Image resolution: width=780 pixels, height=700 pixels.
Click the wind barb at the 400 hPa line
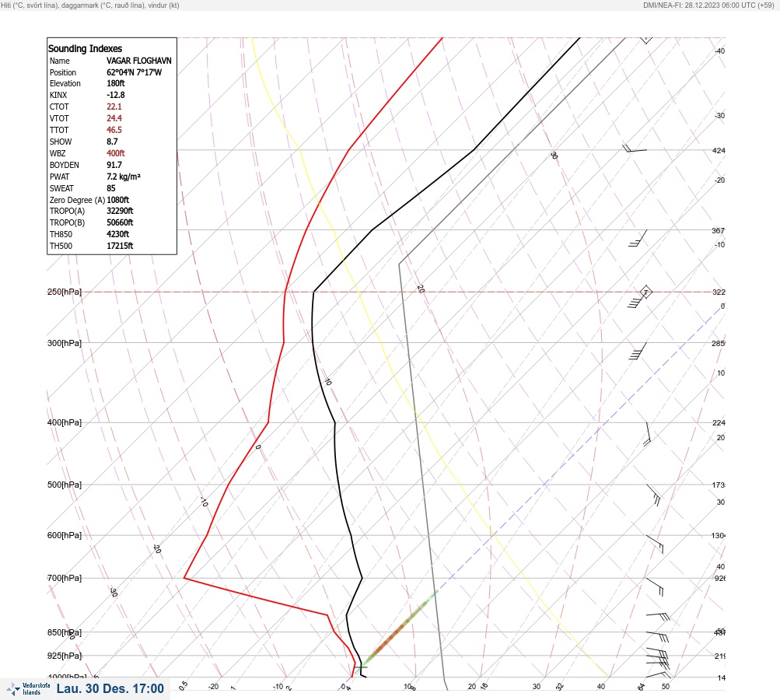[x=647, y=434]
